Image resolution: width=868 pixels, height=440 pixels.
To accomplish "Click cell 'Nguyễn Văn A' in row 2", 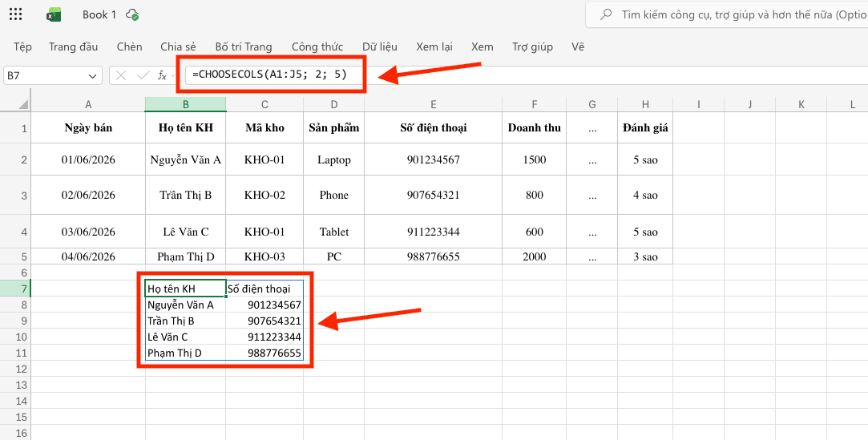I will [x=185, y=159].
